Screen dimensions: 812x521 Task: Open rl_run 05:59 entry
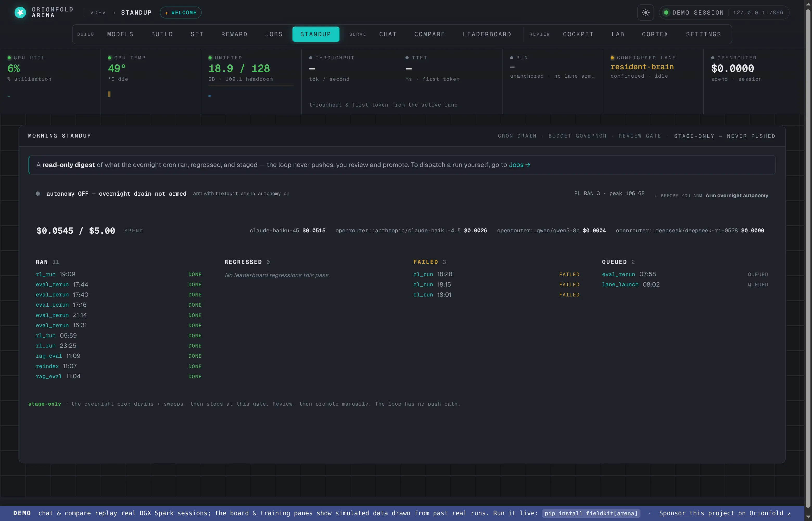pos(119,336)
